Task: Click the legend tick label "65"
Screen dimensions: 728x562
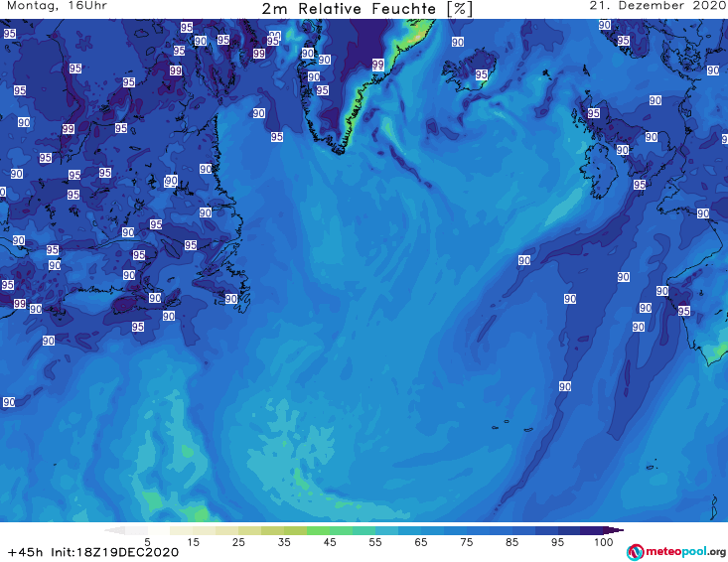Action: 421,541
